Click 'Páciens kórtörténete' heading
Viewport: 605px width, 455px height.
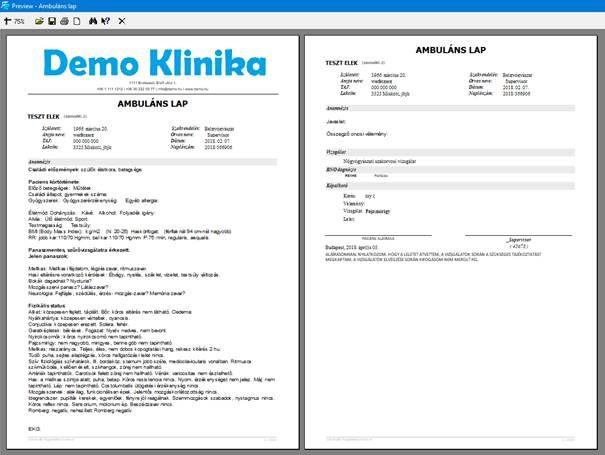click(54, 182)
